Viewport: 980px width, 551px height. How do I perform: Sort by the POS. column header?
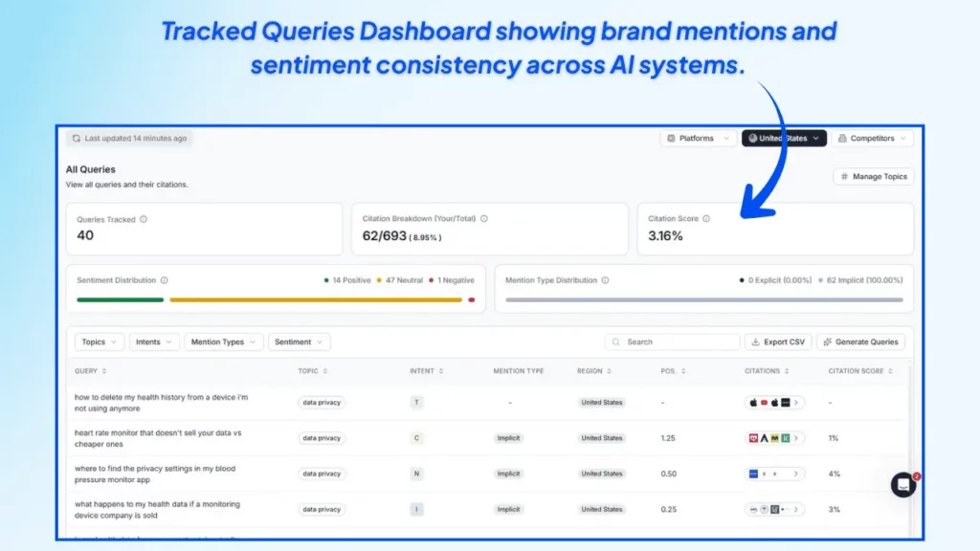(673, 371)
